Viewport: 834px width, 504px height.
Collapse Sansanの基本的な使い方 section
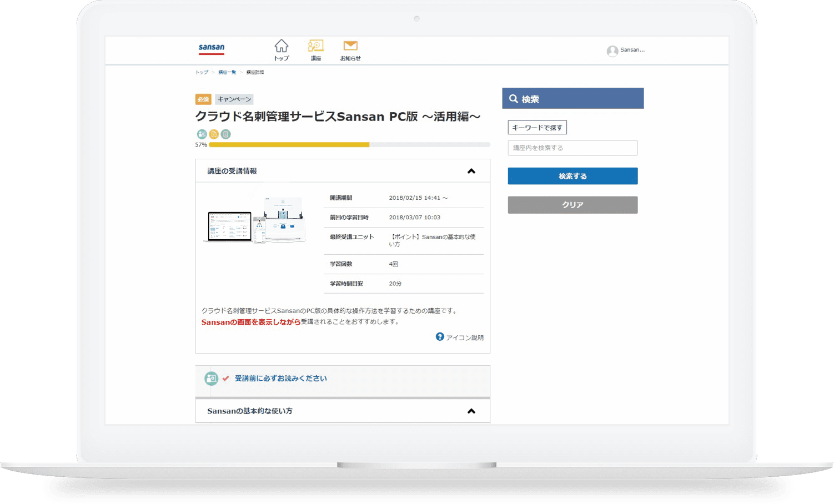click(x=471, y=411)
